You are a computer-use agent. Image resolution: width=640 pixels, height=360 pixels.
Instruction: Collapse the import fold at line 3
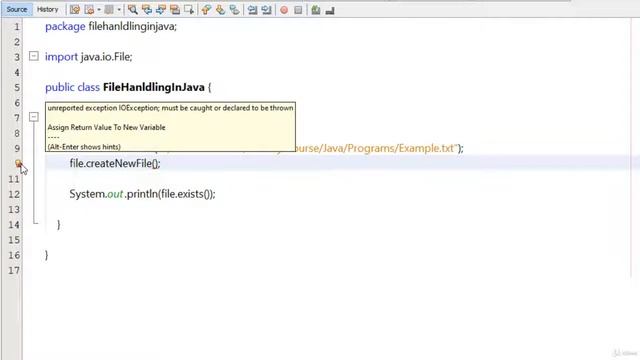[34, 56]
